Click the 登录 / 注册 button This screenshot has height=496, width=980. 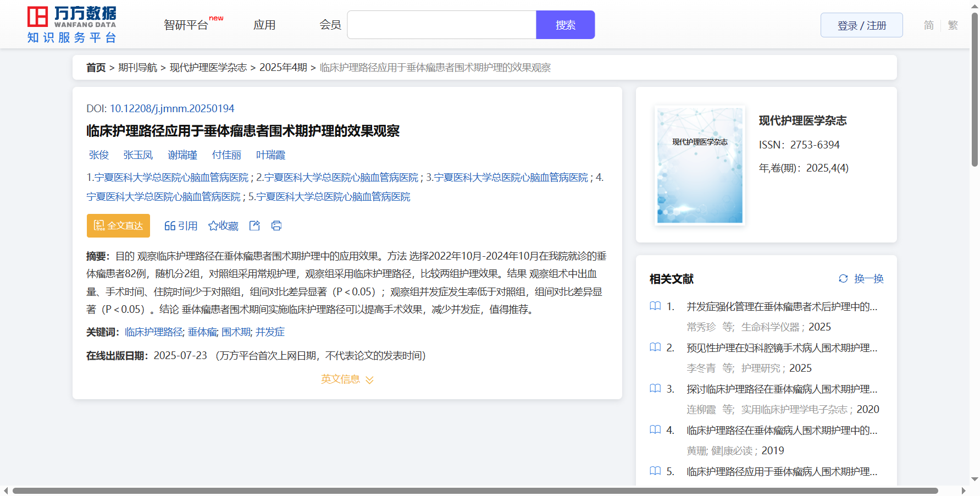(861, 25)
